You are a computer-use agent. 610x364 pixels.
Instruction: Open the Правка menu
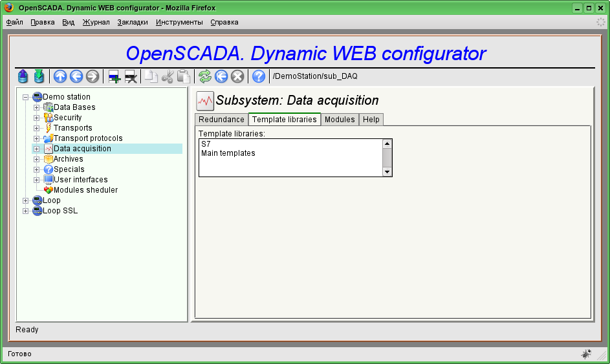[x=43, y=22]
